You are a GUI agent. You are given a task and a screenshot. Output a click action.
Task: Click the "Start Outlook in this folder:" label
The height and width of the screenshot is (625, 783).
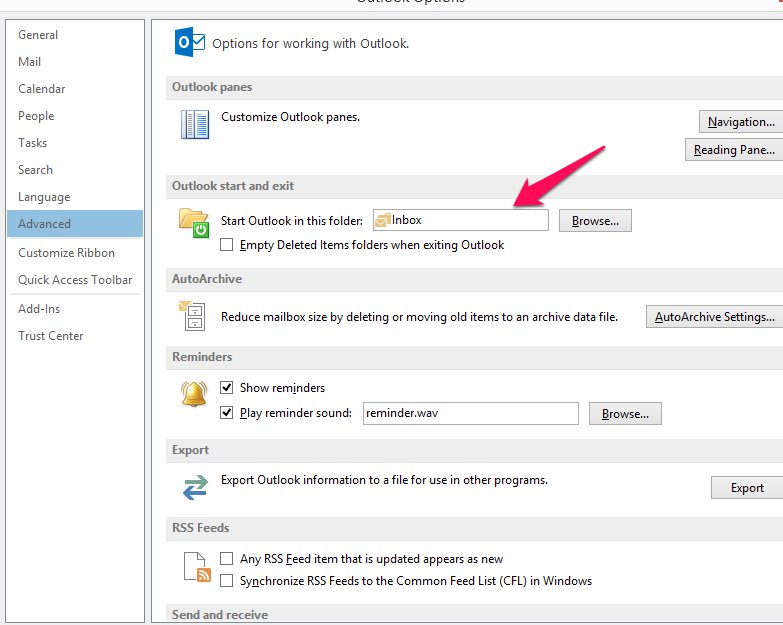point(292,221)
